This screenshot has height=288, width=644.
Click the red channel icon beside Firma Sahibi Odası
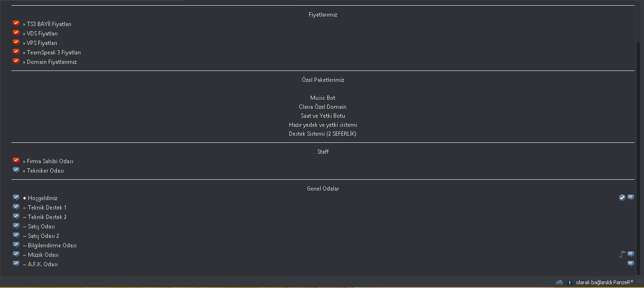(x=16, y=161)
